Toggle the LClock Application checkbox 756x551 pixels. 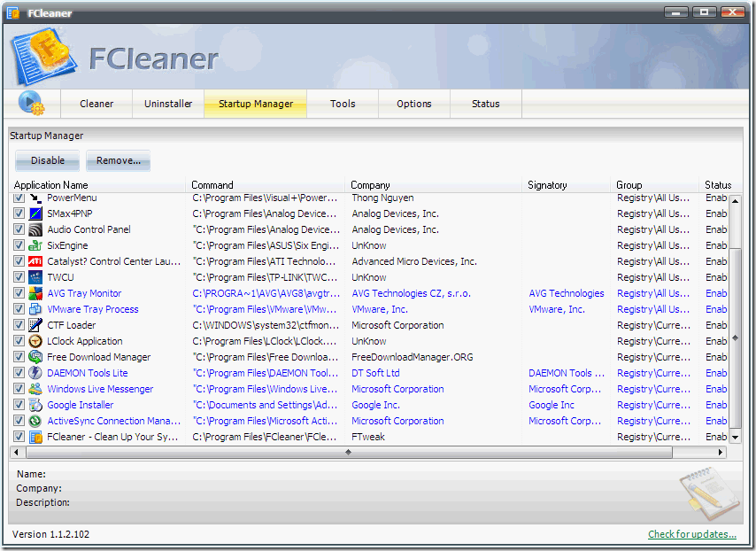(x=19, y=341)
